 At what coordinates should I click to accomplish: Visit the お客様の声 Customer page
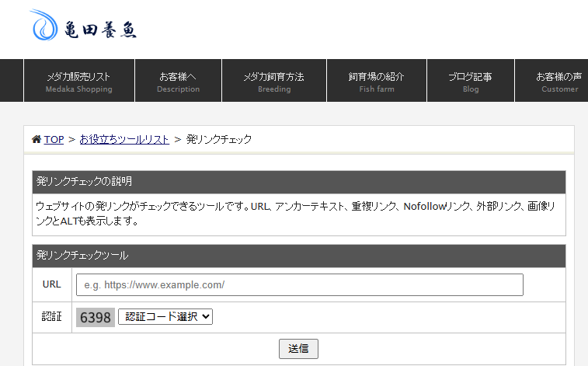tap(558, 81)
